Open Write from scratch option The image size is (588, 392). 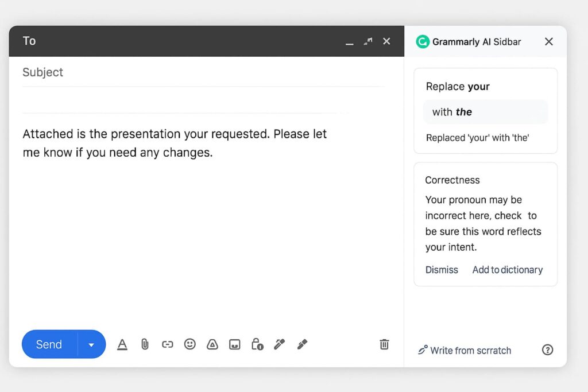(x=464, y=351)
